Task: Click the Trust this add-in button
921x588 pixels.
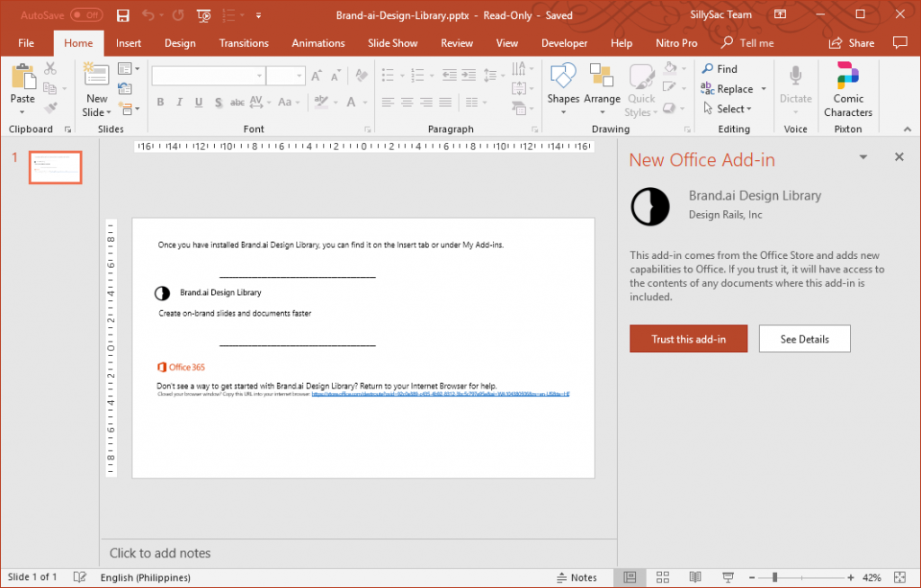Action: (x=688, y=338)
